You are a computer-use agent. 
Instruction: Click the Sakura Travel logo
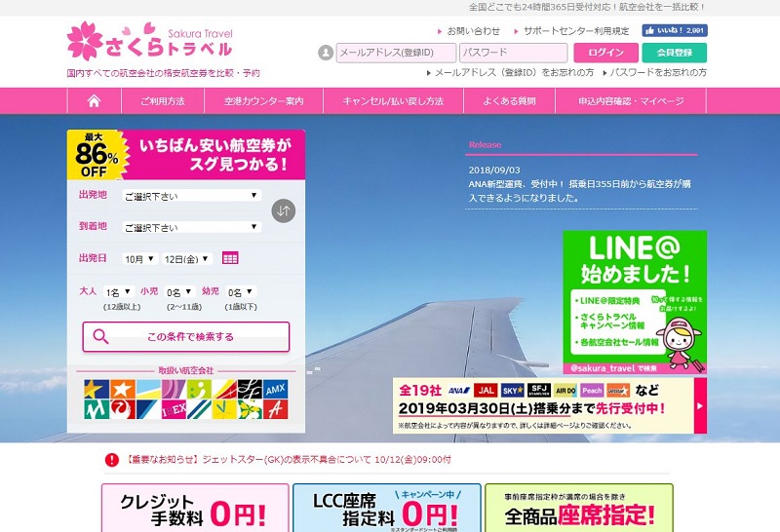click(150, 42)
